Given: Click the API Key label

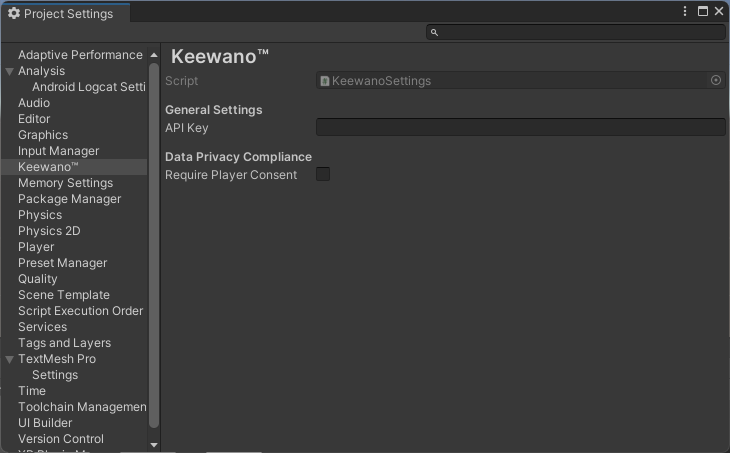Looking at the screenshot, I should pyautogui.click(x=187, y=128).
